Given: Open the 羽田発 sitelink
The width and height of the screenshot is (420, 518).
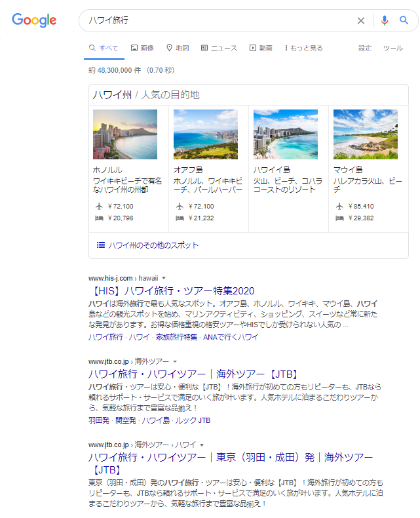Looking at the screenshot, I should [x=99, y=420].
